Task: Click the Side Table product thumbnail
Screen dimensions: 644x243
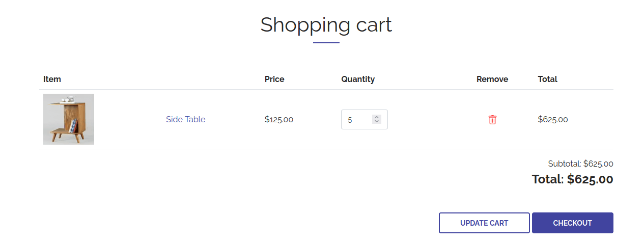Action: pos(69,119)
